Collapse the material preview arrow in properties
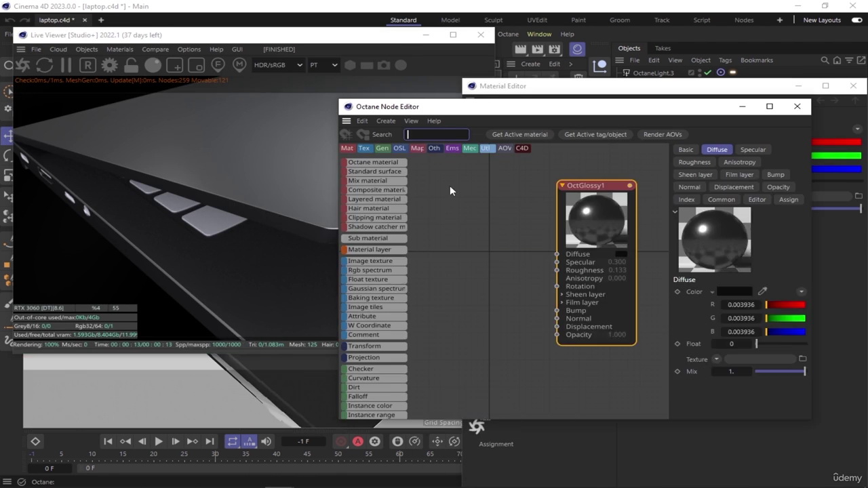Screen dimensions: 868x488 (x=675, y=212)
